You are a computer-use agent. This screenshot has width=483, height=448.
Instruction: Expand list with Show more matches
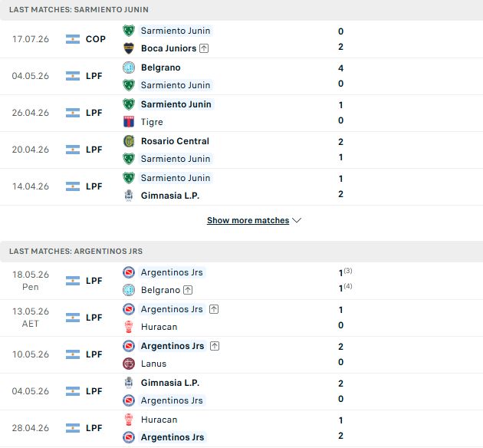click(x=248, y=220)
